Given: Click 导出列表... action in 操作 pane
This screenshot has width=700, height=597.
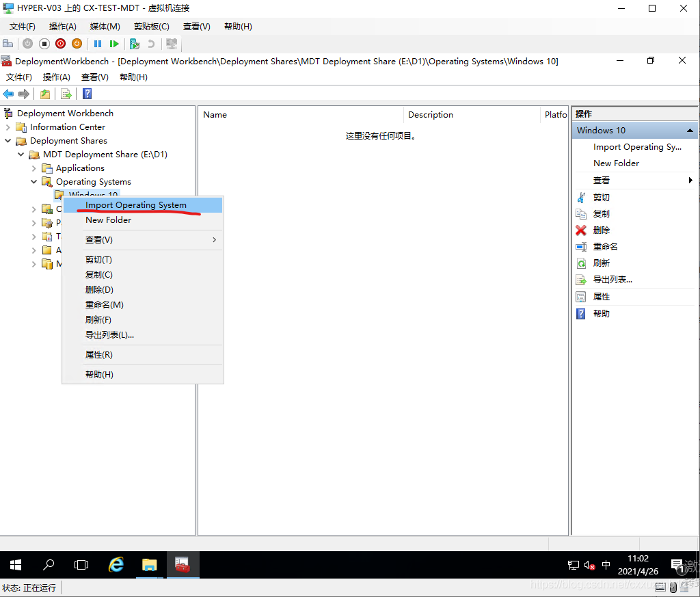Looking at the screenshot, I should 612,280.
